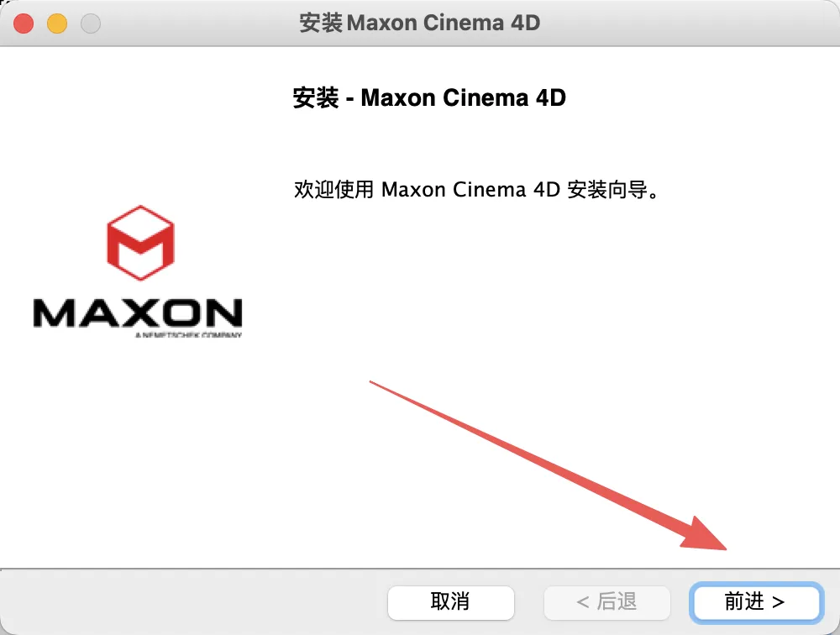Click the MAXON wordmark under the cube
This screenshot has width=840, height=635.
(x=138, y=313)
